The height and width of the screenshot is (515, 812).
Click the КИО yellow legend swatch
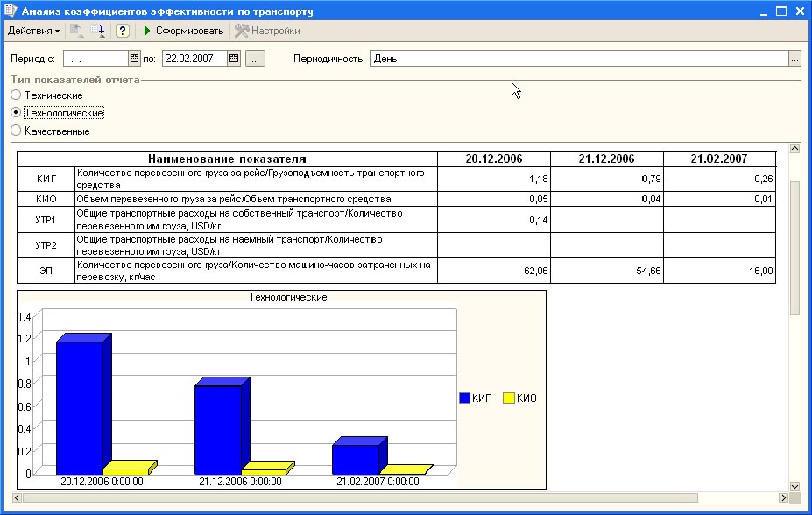coord(509,398)
